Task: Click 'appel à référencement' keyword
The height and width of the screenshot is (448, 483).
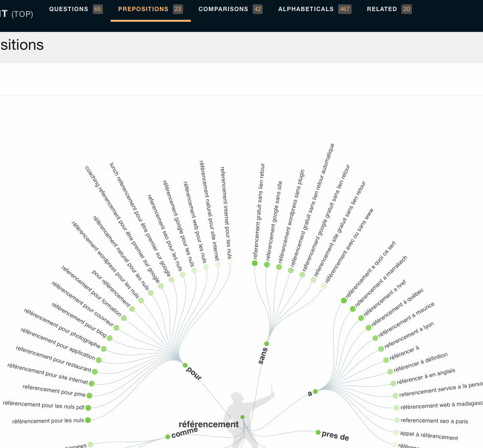Action: [428, 435]
